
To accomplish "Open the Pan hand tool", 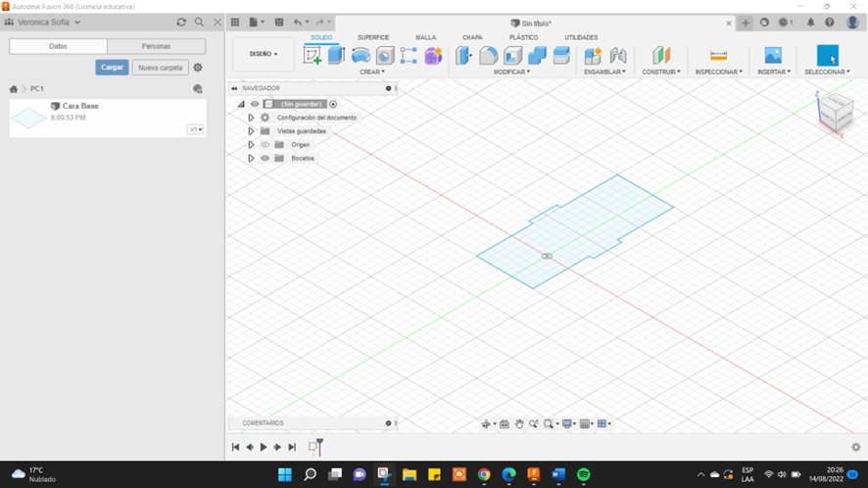I will pyautogui.click(x=518, y=423).
